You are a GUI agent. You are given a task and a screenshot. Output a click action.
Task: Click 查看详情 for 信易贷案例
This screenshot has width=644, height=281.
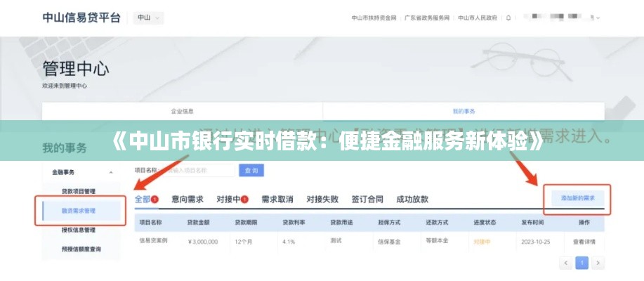[x=584, y=242]
